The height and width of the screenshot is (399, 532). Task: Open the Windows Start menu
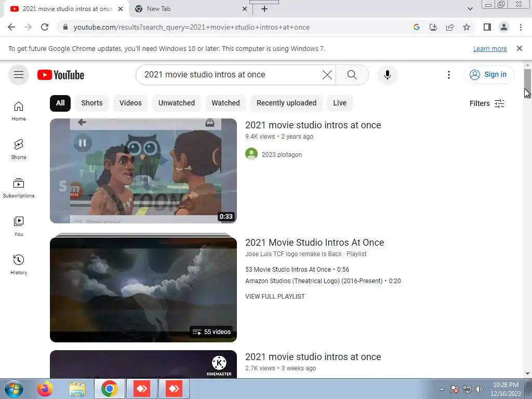(x=14, y=389)
